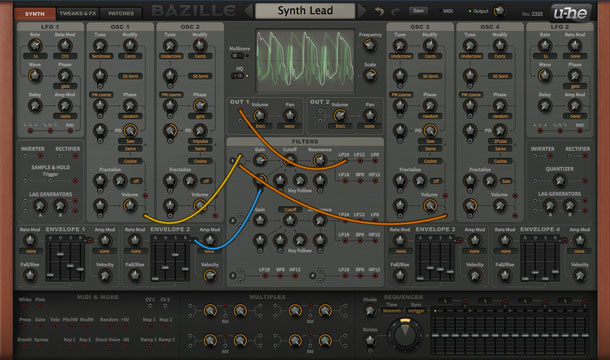
Task: Load the previous patch with the left arrow
Action: click(x=248, y=11)
